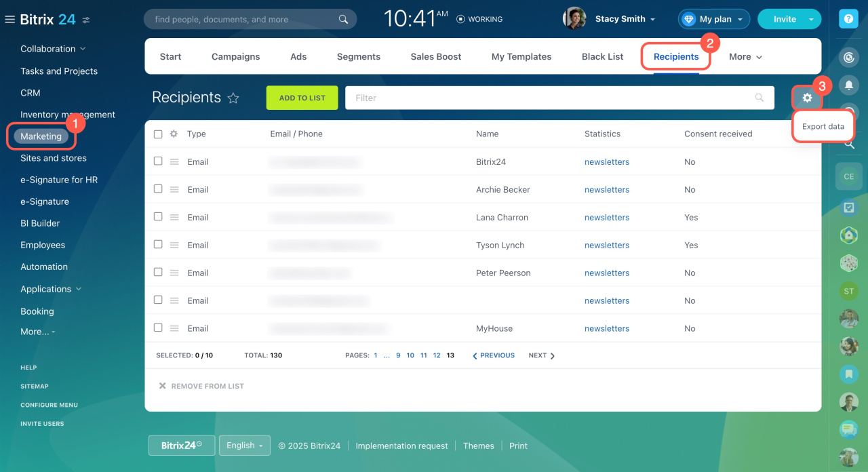Image resolution: width=868 pixels, height=472 pixels.
Task: Click the search icon in right sidebar
Action: tap(848, 144)
